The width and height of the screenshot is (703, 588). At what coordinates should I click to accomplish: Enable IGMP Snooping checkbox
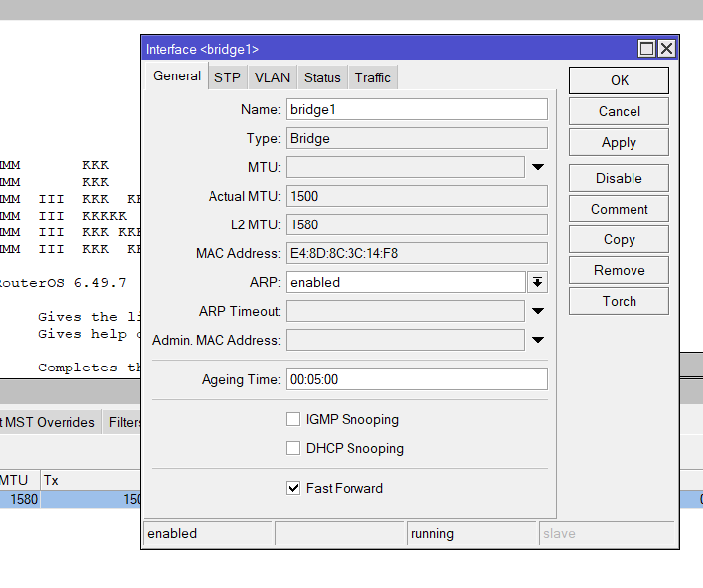tap(293, 419)
